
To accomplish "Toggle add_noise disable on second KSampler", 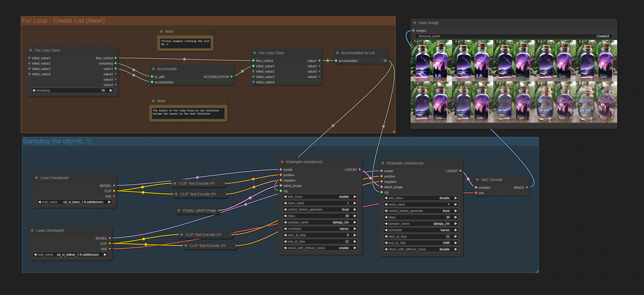I will coord(421,198).
